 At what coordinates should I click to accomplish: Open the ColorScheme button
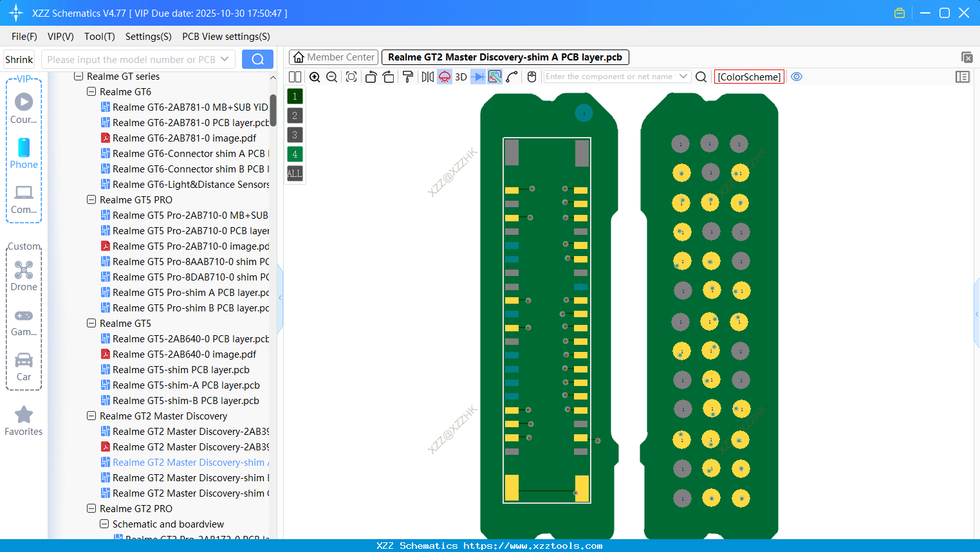tap(749, 77)
